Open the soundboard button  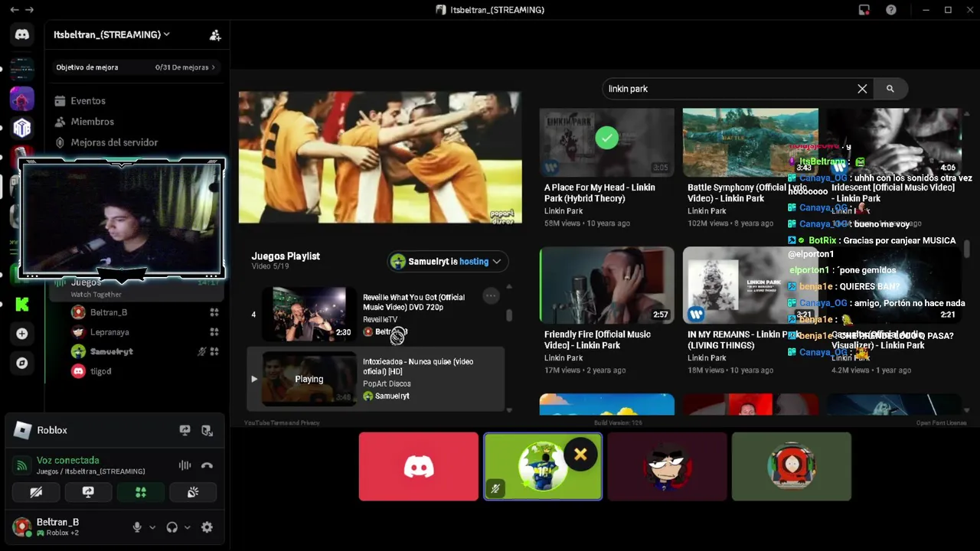pos(193,493)
